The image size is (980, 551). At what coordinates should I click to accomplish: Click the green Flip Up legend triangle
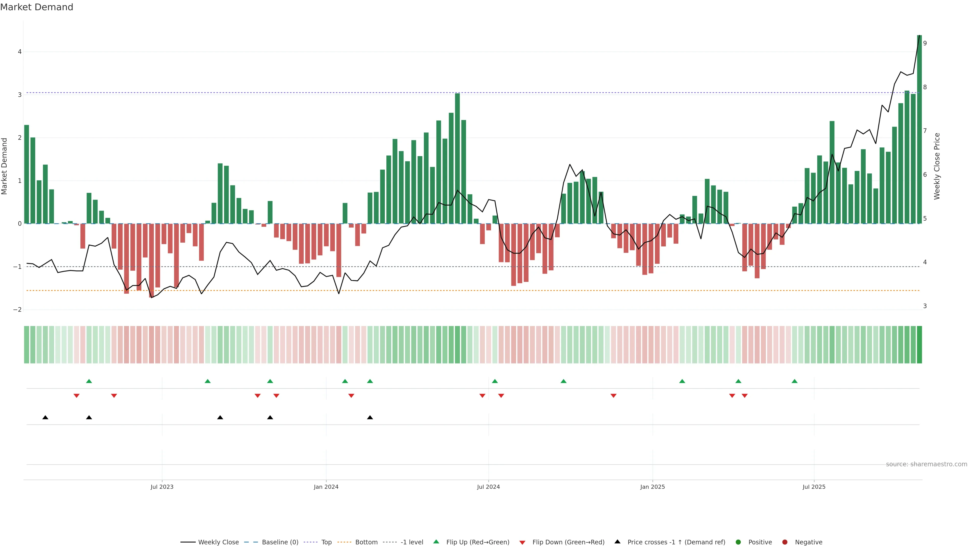tap(436, 542)
